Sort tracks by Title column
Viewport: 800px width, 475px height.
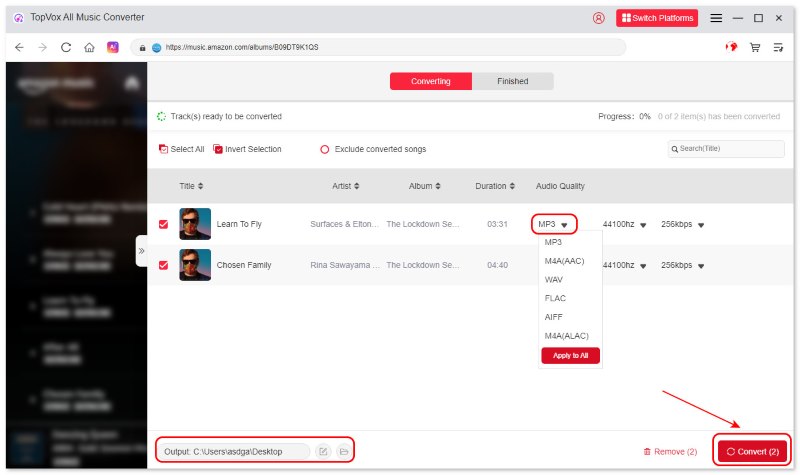click(x=191, y=186)
